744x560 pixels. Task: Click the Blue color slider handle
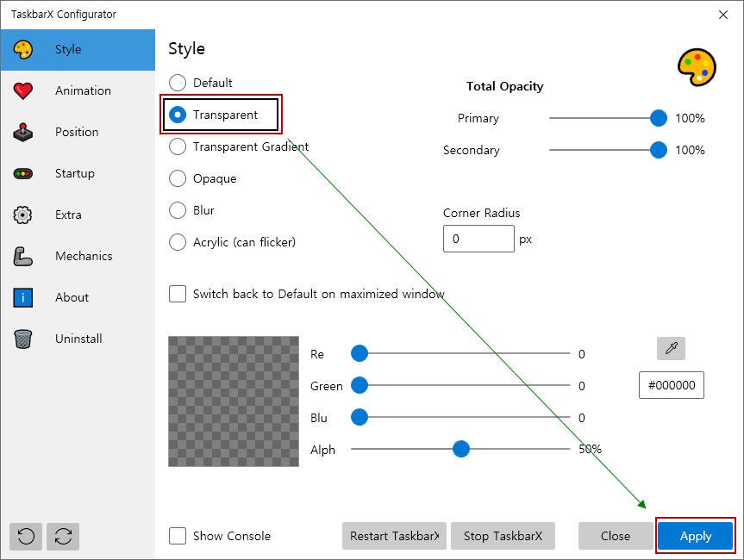coord(359,417)
